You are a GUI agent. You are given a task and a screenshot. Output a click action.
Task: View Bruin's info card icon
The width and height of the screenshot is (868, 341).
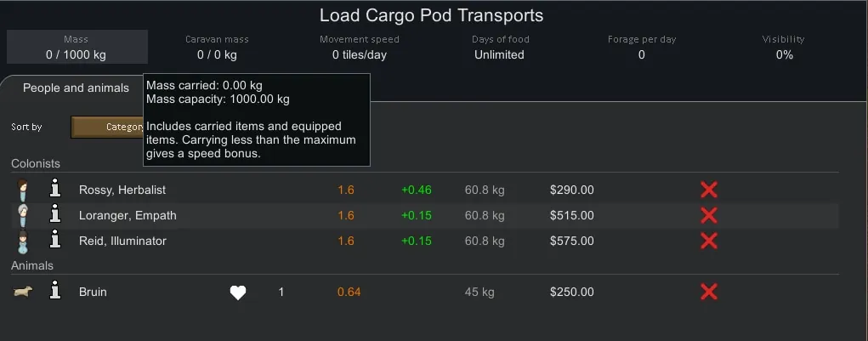click(x=56, y=292)
